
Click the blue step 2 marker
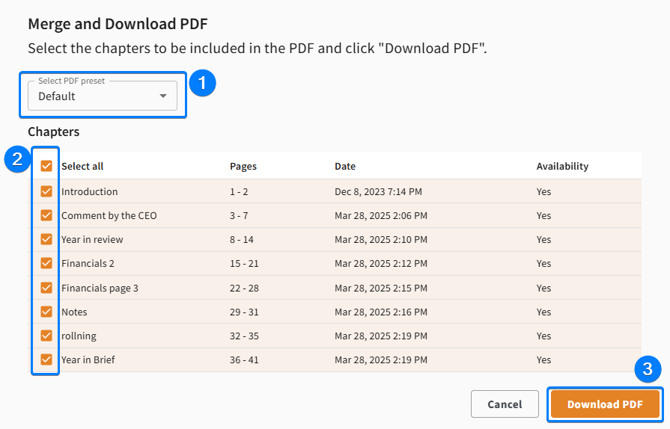pos(16,159)
